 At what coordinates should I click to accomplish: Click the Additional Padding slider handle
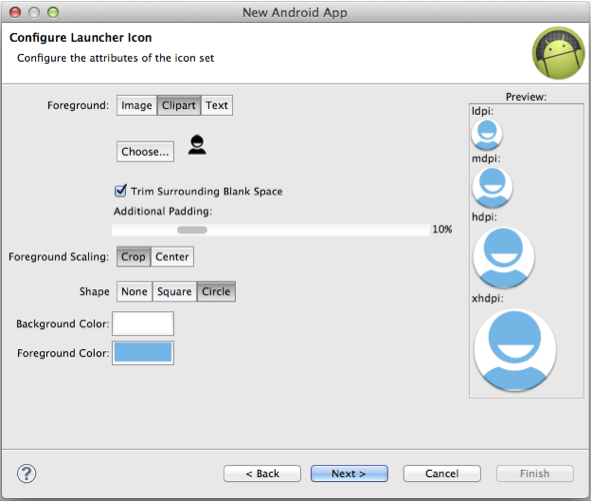pyautogui.click(x=192, y=230)
